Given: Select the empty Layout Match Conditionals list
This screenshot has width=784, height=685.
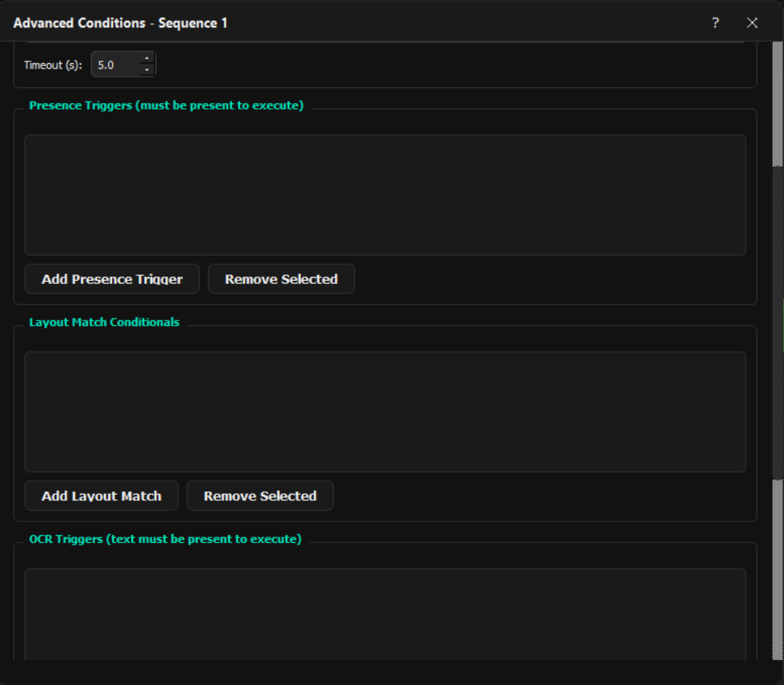Looking at the screenshot, I should pos(385,411).
